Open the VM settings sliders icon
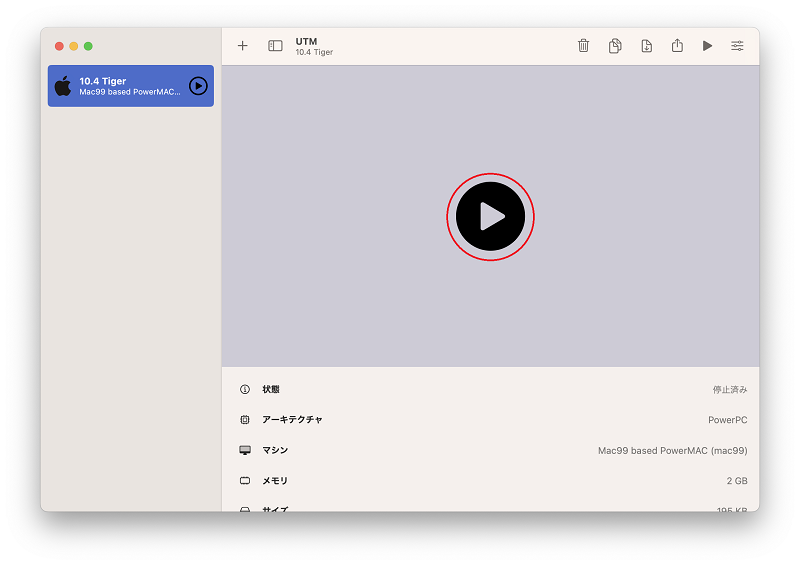Image resolution: width=800 pixels, height=565 pixels. pyautogui.click(x=737, y=46)
